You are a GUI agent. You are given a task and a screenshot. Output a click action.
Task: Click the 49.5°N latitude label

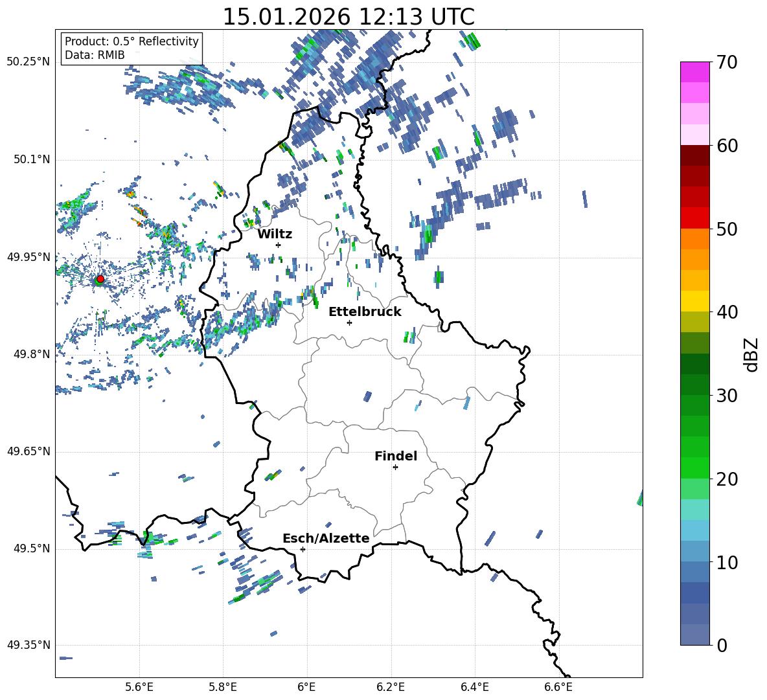[31, 548]
